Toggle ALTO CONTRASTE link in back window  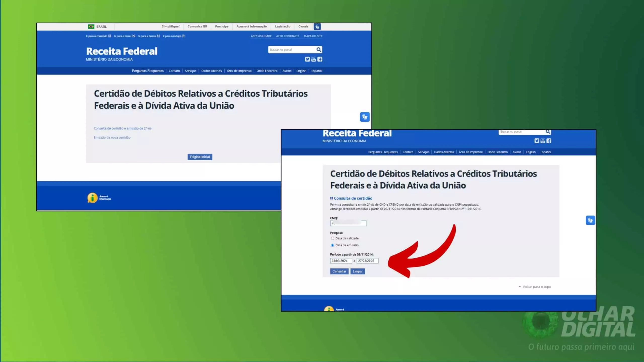pyautogui.click(x=288, y=36)
